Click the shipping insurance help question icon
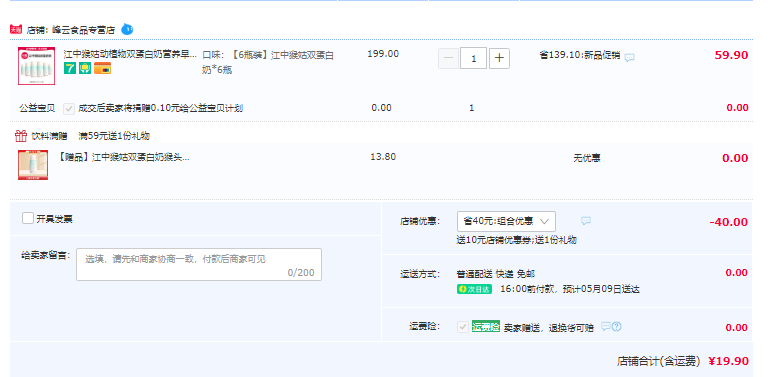 point(616,326)
